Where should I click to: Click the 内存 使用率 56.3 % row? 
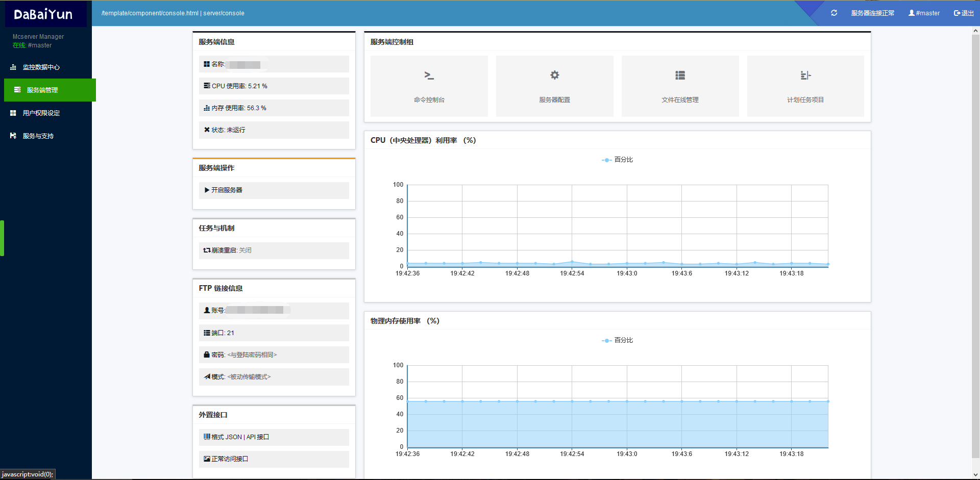(x=274, y=108)
